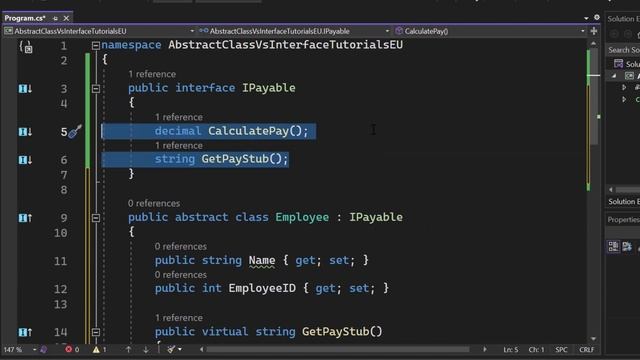640x360 pixels.
Task: Go to next issue with the down arrow
Action: point(146,350)
